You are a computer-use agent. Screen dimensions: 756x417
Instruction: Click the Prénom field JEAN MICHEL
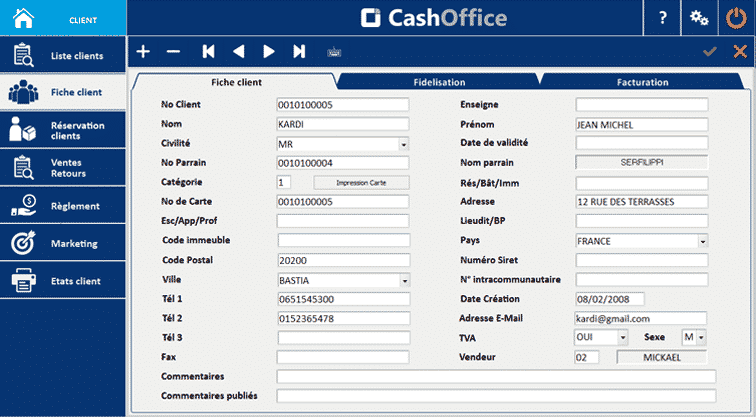click(x=642, y=125)
